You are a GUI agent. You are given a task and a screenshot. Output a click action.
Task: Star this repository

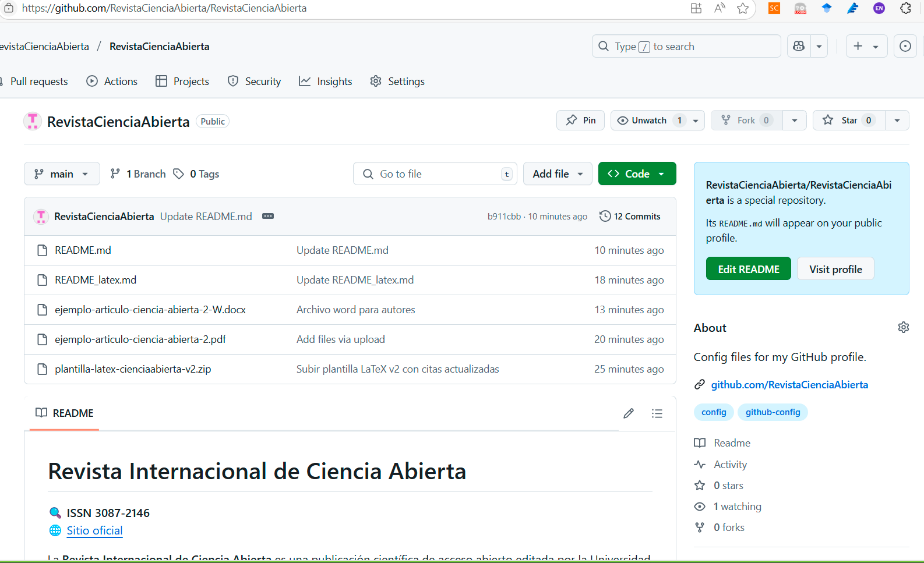(849, 120)
